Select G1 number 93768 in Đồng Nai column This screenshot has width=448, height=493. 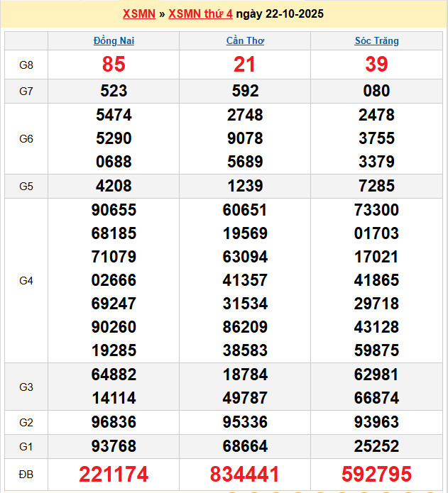click(x=114, y=446)
